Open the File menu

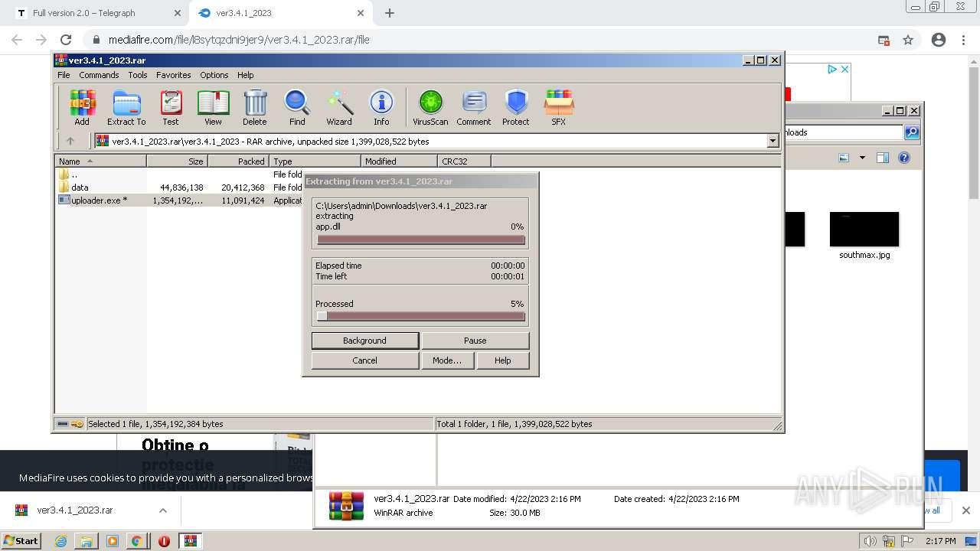(x=64, y=75)
